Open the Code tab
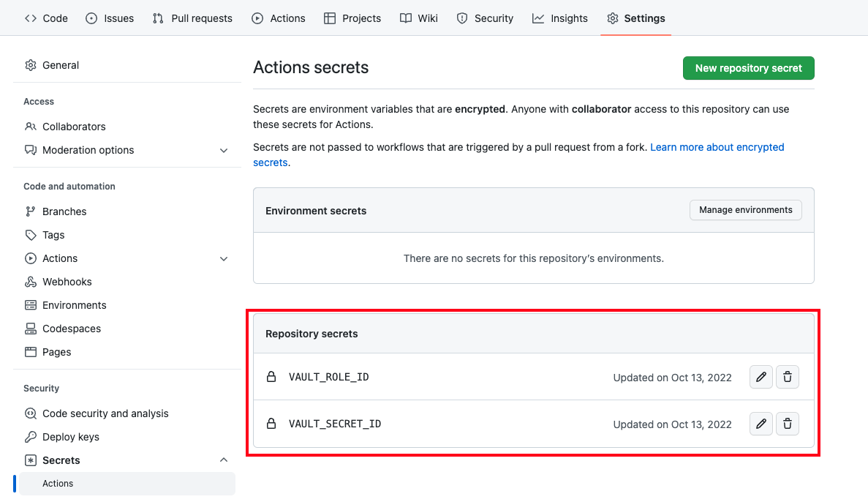This screenshot has width=868, height=502. click(x=46, y=18)
